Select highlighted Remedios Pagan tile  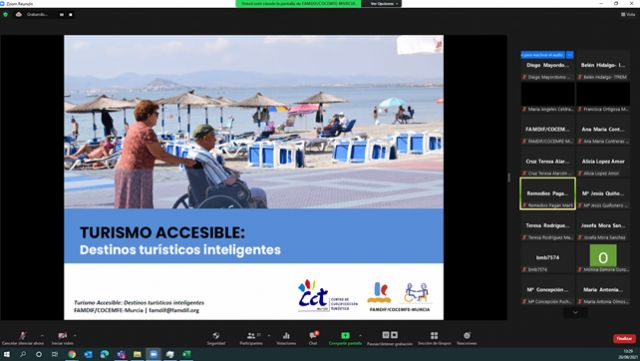tap(547, 194)
